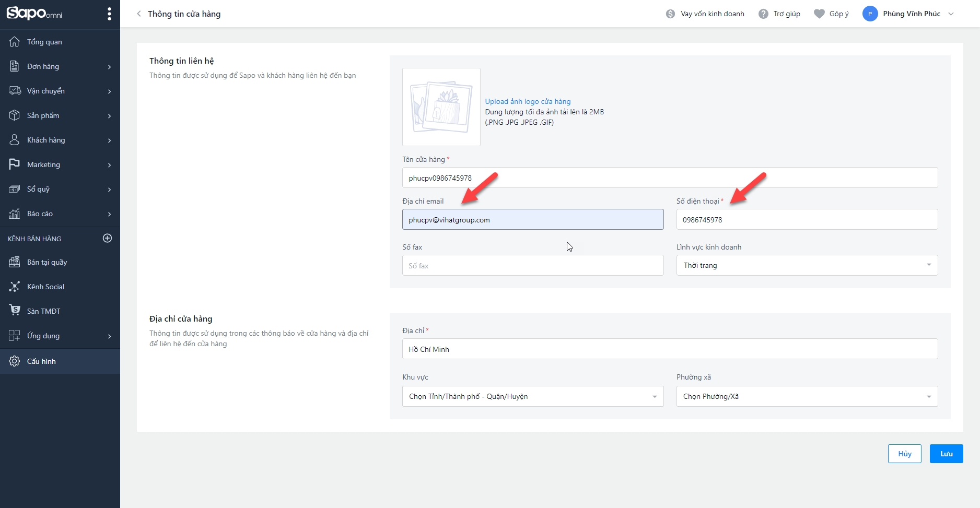980x508 pixels.
Task: Click Upload ảnh logo cửa hàng link
Action: click(528, 101)
